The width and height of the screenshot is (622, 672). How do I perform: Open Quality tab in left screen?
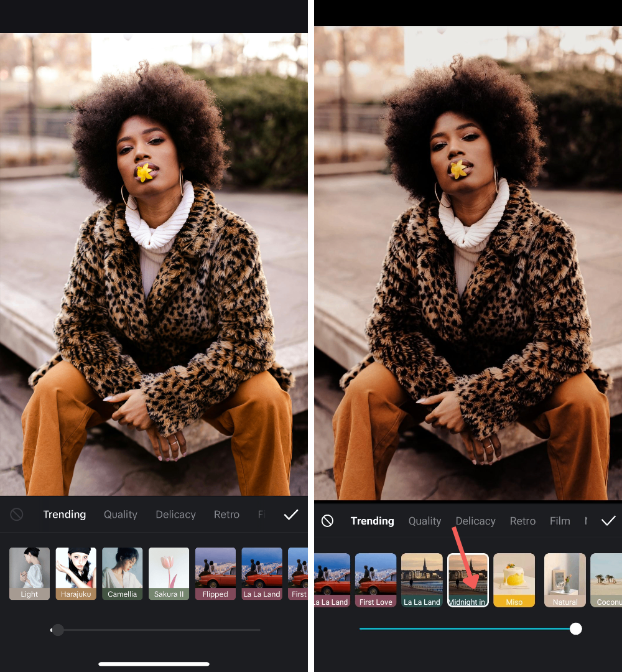[x=121, y=515]
